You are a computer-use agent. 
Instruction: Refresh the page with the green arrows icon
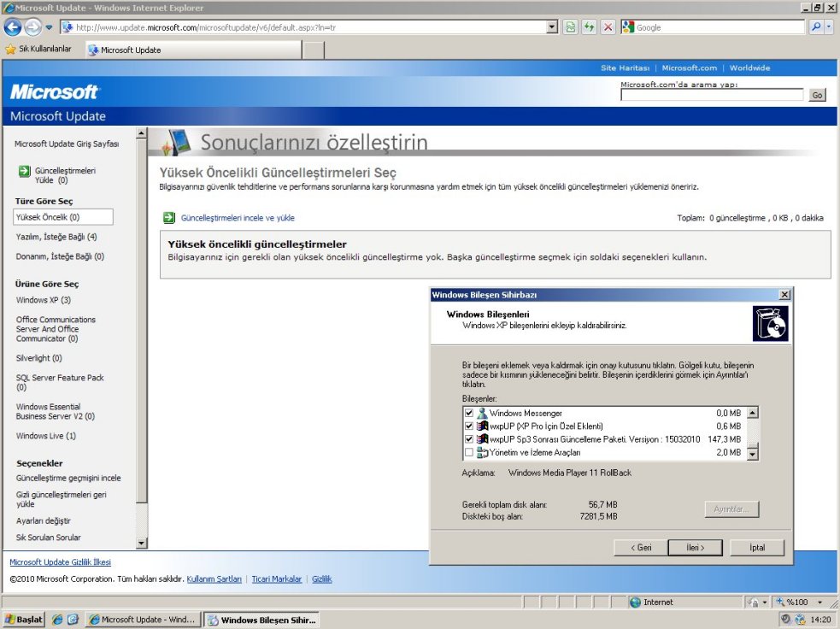tap(590, 27)
